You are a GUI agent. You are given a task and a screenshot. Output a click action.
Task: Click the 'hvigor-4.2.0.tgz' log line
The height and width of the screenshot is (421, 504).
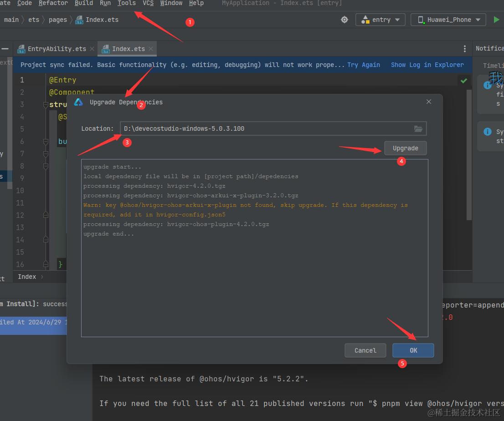click(x=154, y=186)
